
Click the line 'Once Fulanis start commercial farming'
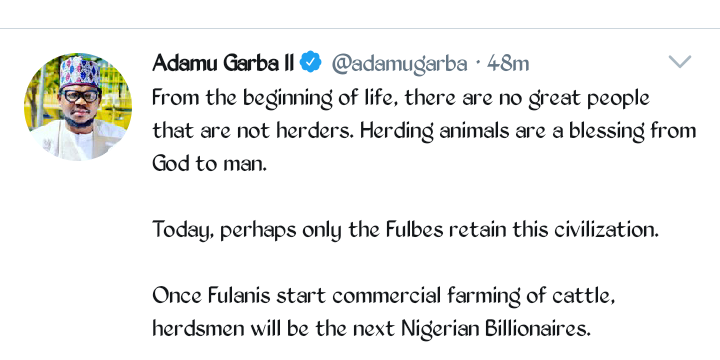(x=383, y=296)
